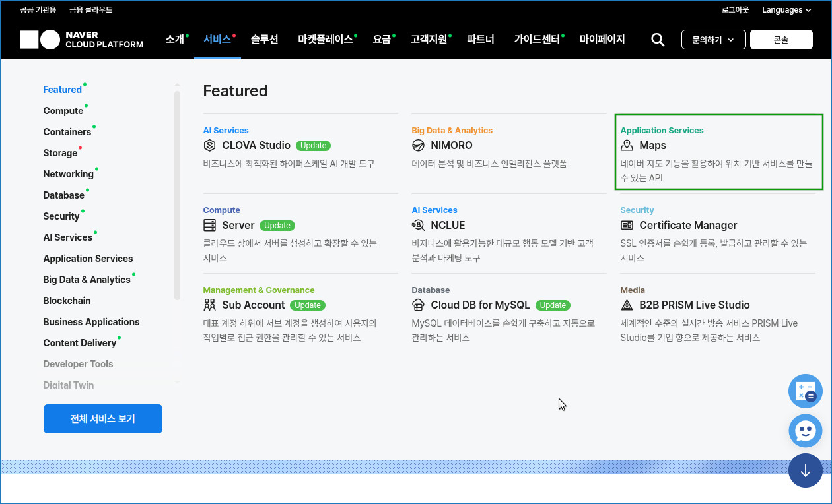Click 로그아웃 link
Image resolution: width=832 pixels, height=504 pixels.
coord(736,10)
